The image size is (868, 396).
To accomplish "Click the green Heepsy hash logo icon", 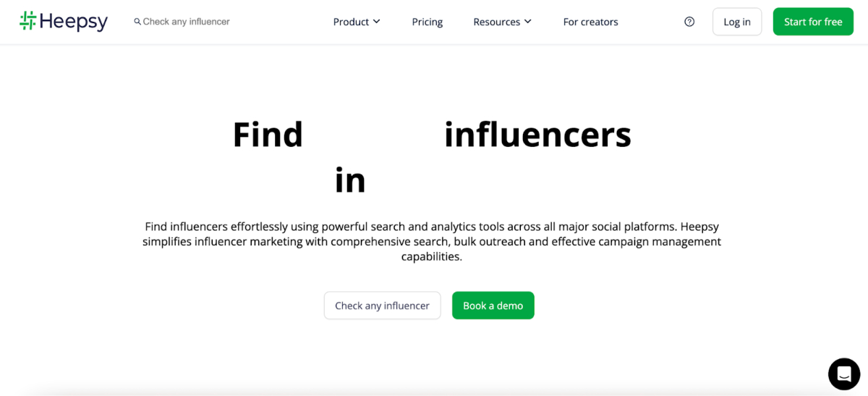I will tap(27, 21).
